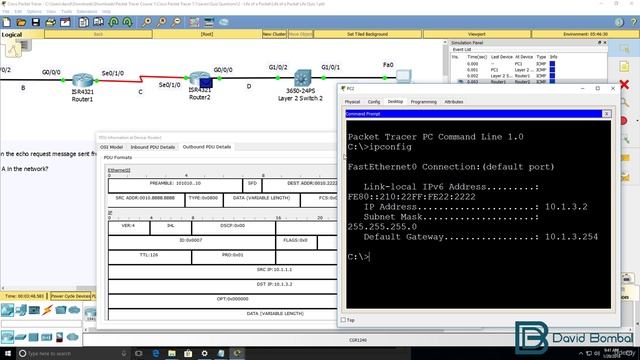Select the OSI Model tab
The width and height of the screenshot is (640, 360).
(x=111, y=147)
